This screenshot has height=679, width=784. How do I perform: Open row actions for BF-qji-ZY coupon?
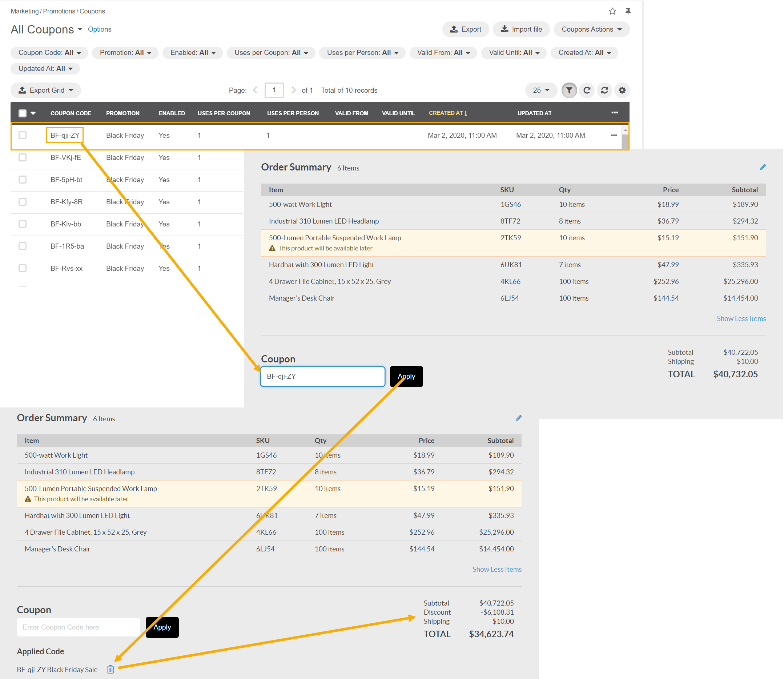click(x=614, y=135)
